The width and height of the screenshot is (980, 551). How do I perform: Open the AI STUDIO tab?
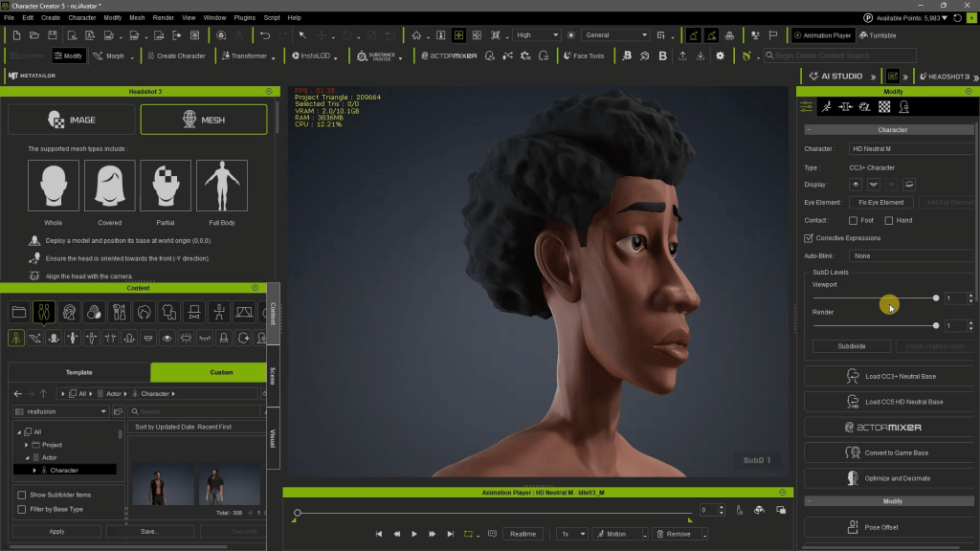click(x=835, y=77)
